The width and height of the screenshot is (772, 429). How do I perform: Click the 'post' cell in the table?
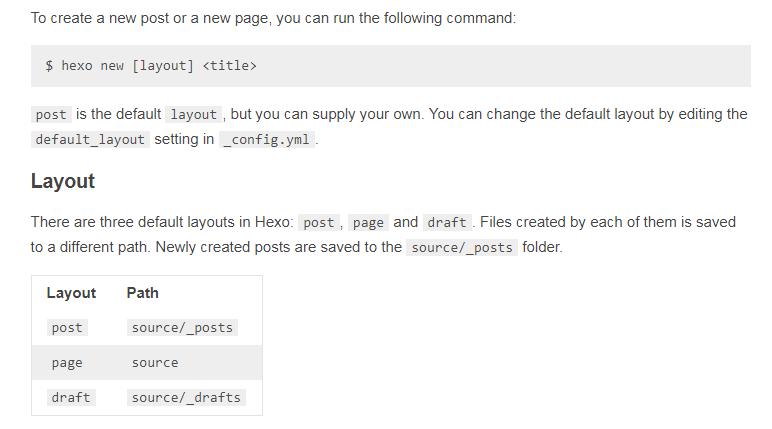(x=67, y=328)
